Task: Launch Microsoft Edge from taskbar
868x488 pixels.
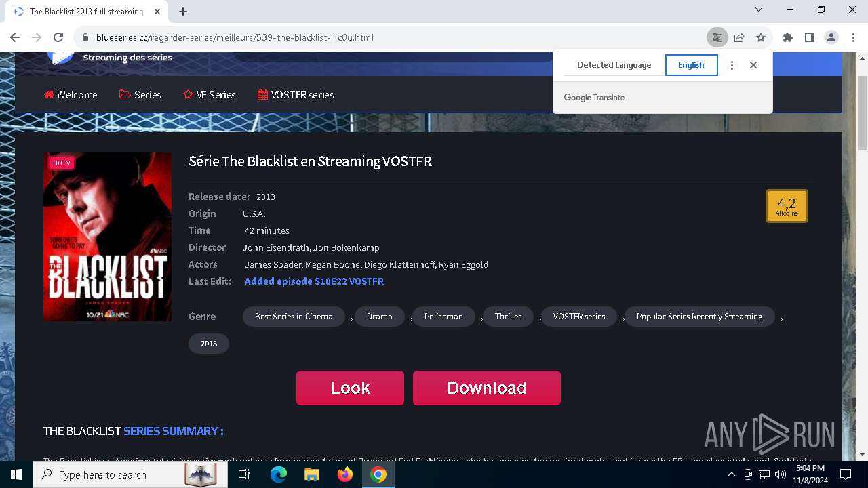Action: pos(279,474)
